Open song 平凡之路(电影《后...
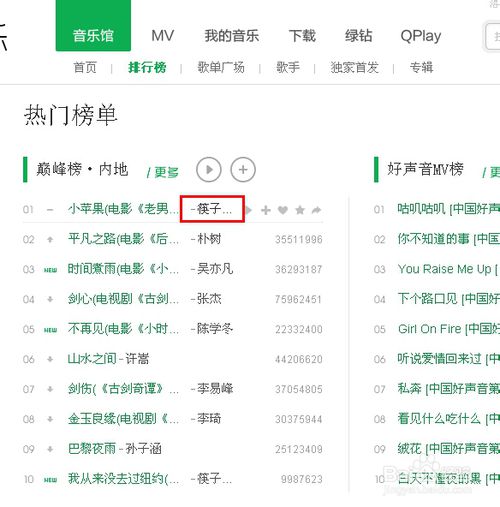The height and width of the screenshot is (507, 500). 123,239
